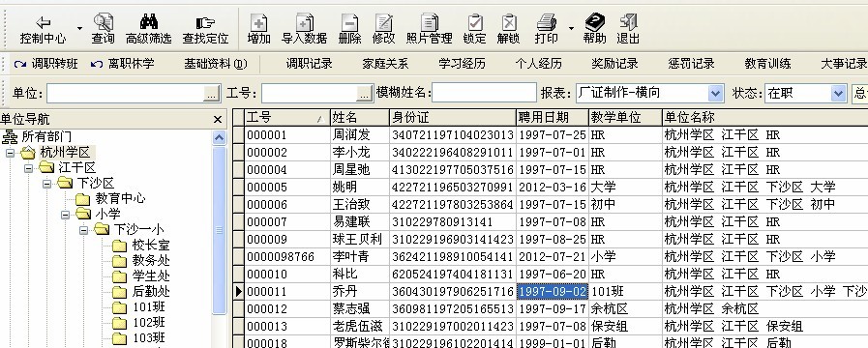
Task: Collapse the 江干区 tree branch
Action: point(28,167)
